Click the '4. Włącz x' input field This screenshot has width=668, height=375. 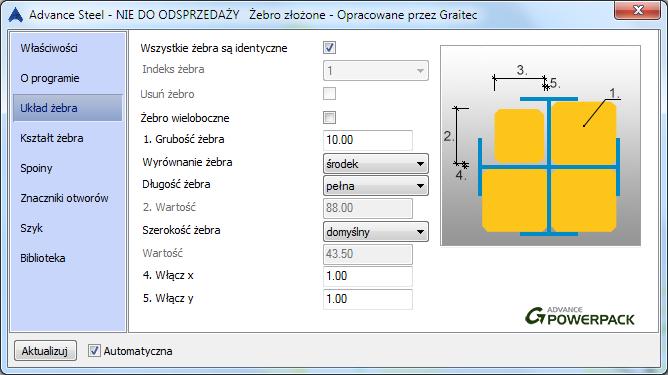[x=368, y=276]
